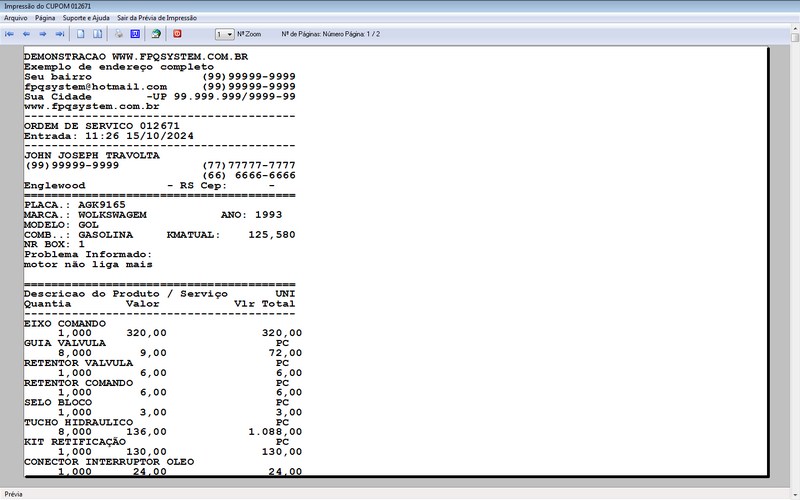Image resolution: width=800 pixels, height=500 pixels.
Task: Click the Englewood city text
Action: tap(55, 186)
